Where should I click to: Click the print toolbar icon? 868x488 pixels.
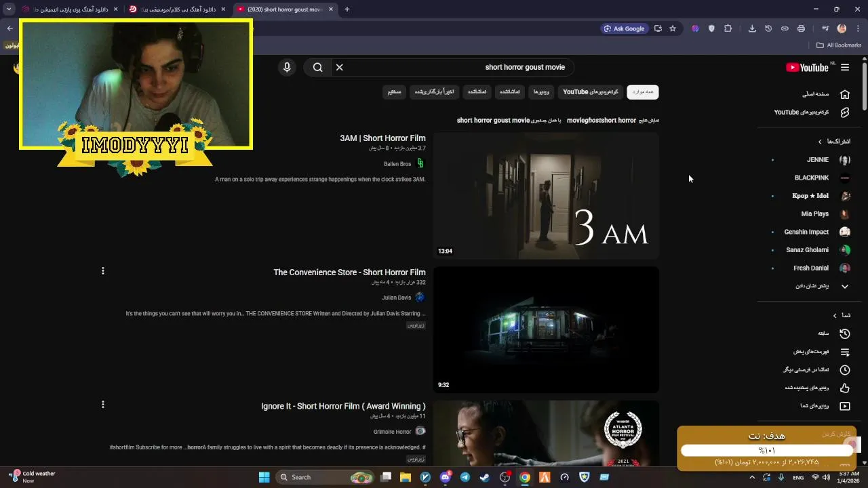click(x=801, y=28)
